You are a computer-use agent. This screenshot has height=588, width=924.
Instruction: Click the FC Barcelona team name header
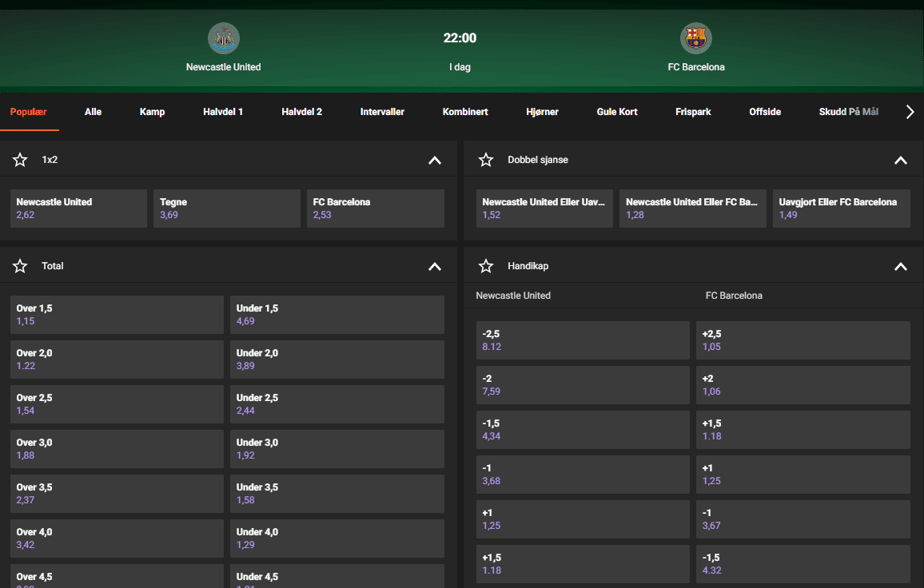click(696, 67)
